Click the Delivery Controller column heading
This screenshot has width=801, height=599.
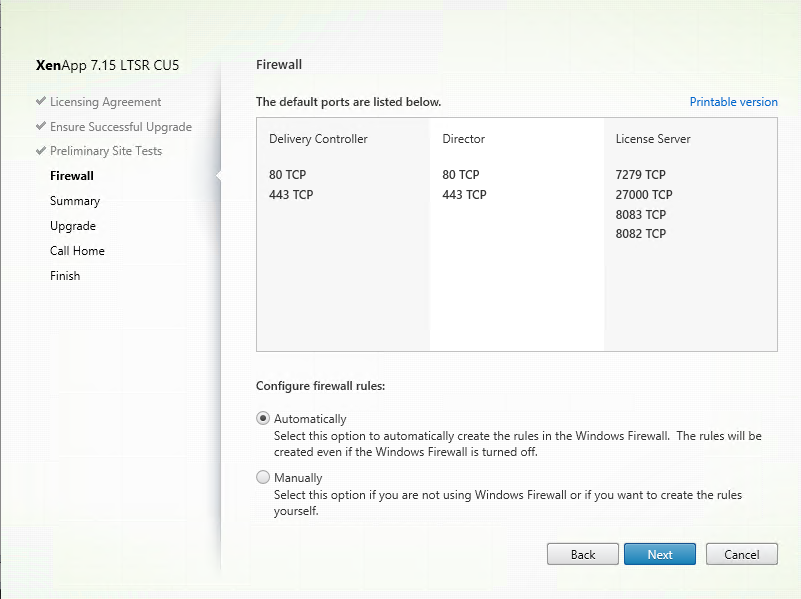click(318, 138)
